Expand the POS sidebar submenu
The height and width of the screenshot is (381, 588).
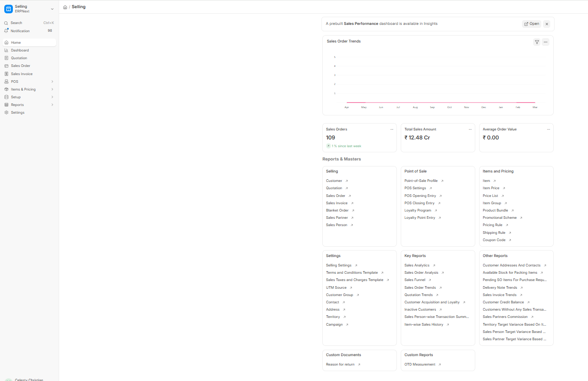pyautogui.click(x=52, y=82)
